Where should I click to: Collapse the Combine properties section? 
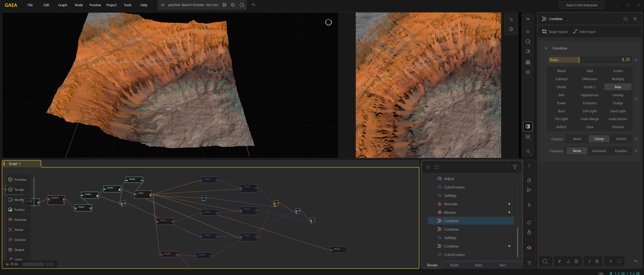(546, 48)
